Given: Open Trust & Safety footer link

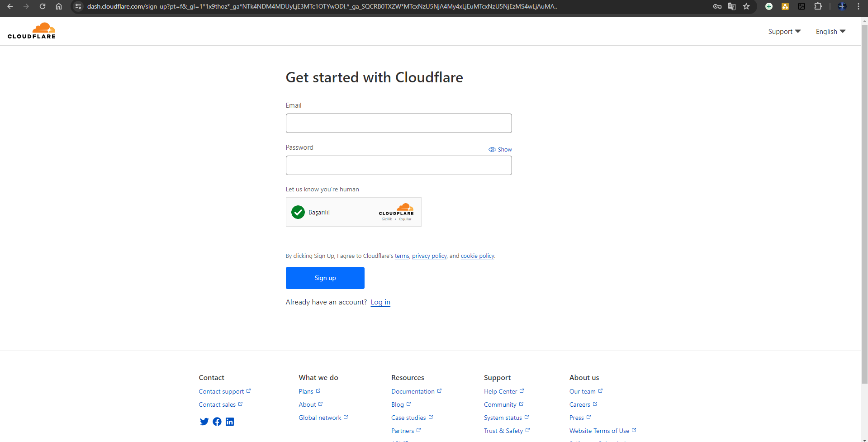Looking at the screenshot, I should [x=507, y=431].
